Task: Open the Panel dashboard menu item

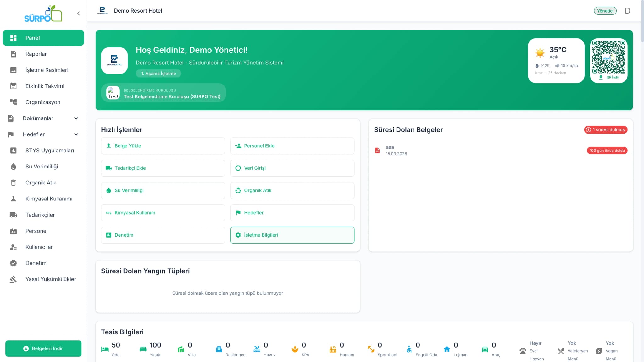Action: (43, 38)
